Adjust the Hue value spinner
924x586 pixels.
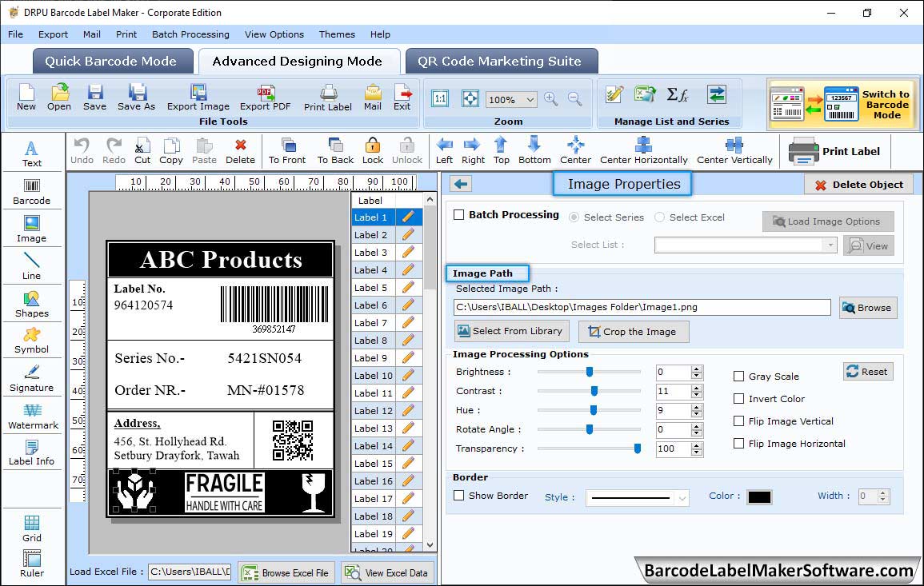coord(697,410)
